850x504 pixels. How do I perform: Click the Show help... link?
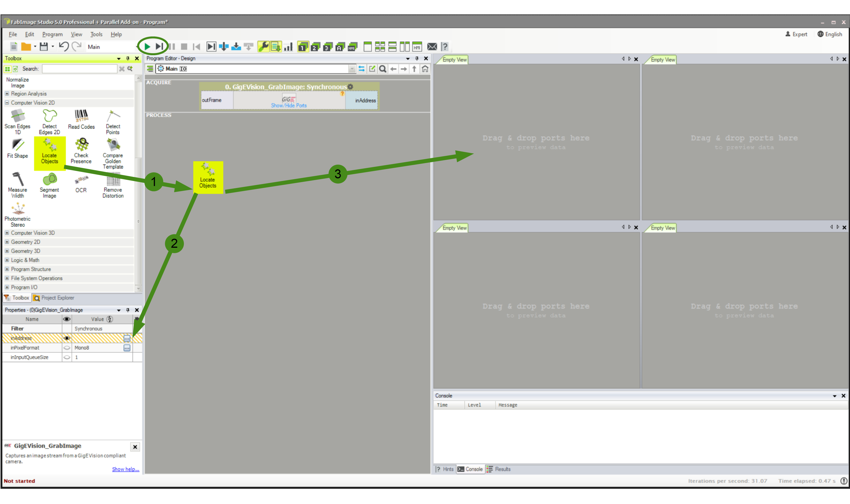point(126,469)
